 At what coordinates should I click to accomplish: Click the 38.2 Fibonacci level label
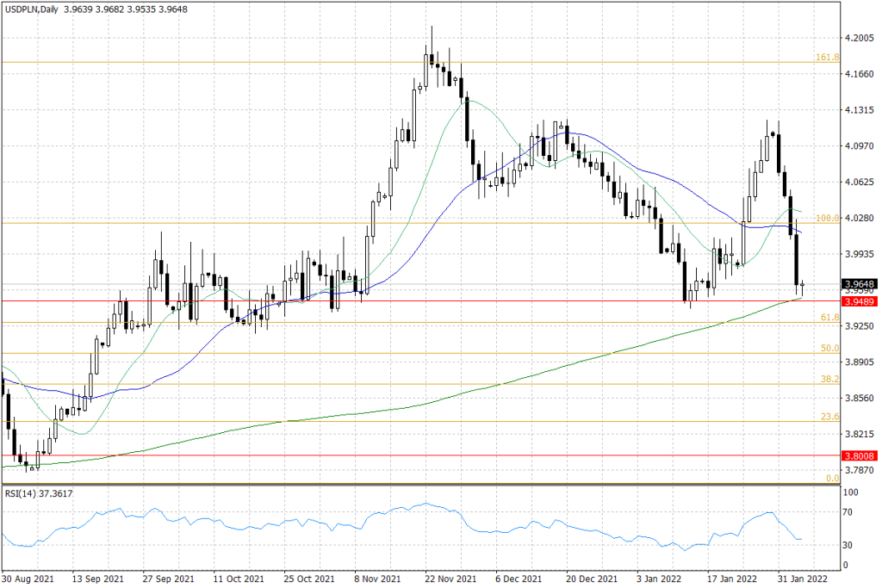pyautogui.click(x=831, y=379)
